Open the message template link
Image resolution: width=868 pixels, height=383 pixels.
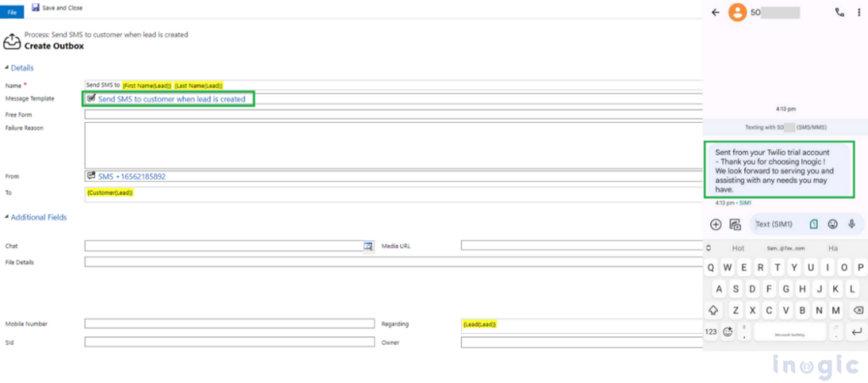coord(171,100)
